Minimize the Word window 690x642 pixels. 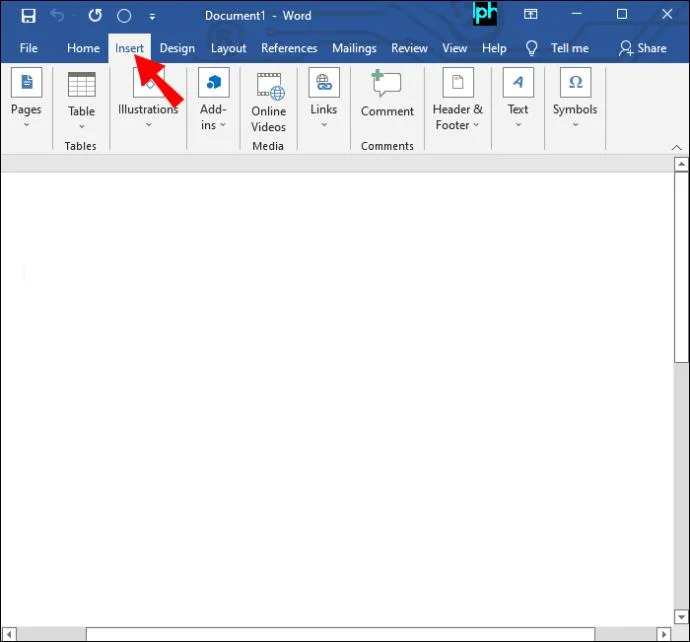click(x=576, y=15)
